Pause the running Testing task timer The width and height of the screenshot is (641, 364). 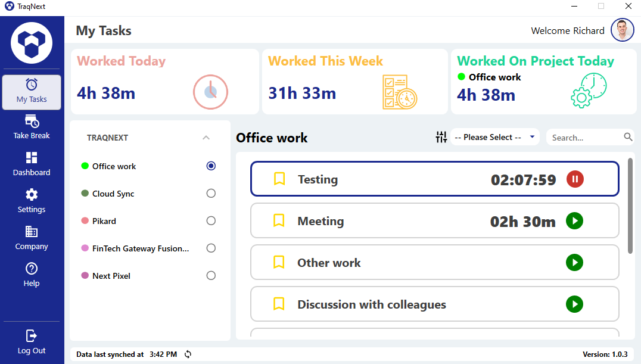point(575,179)
